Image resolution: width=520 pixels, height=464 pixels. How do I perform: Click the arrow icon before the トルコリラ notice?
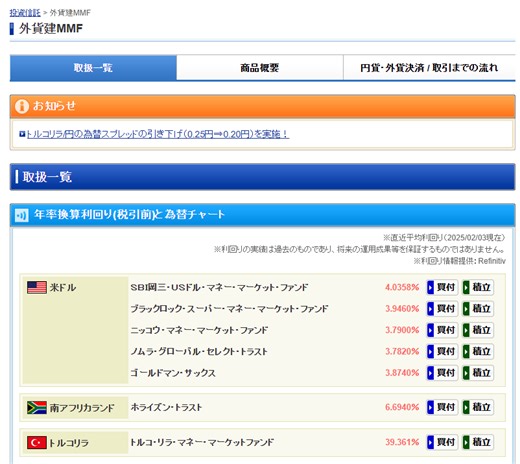[22, 134]
